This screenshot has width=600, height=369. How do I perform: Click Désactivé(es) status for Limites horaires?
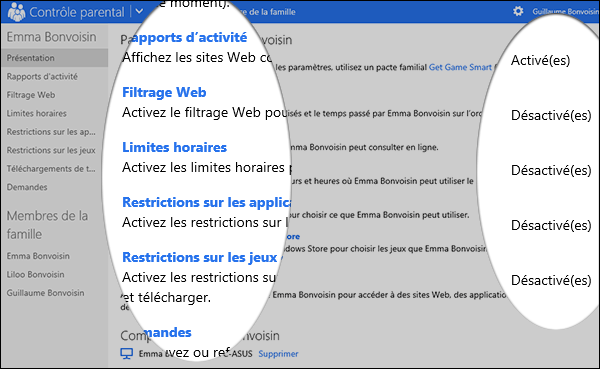(x=551, y=170)
